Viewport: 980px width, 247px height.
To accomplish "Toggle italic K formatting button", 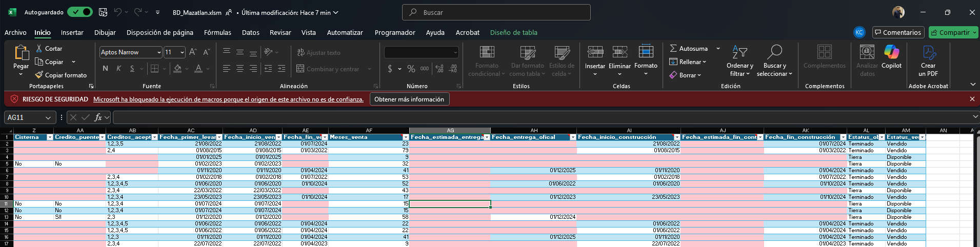I will (x=118, y=69).
